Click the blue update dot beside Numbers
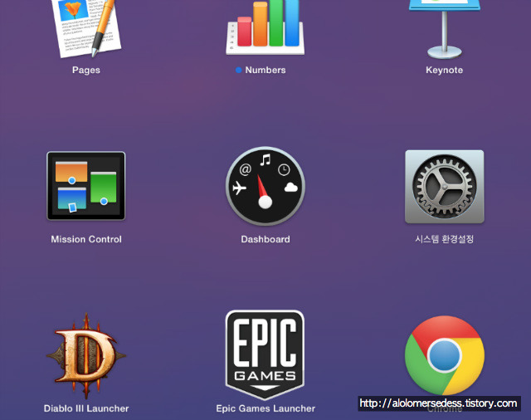Image resolution: width=531 pixels, height=420 pixels. [238, 70]
